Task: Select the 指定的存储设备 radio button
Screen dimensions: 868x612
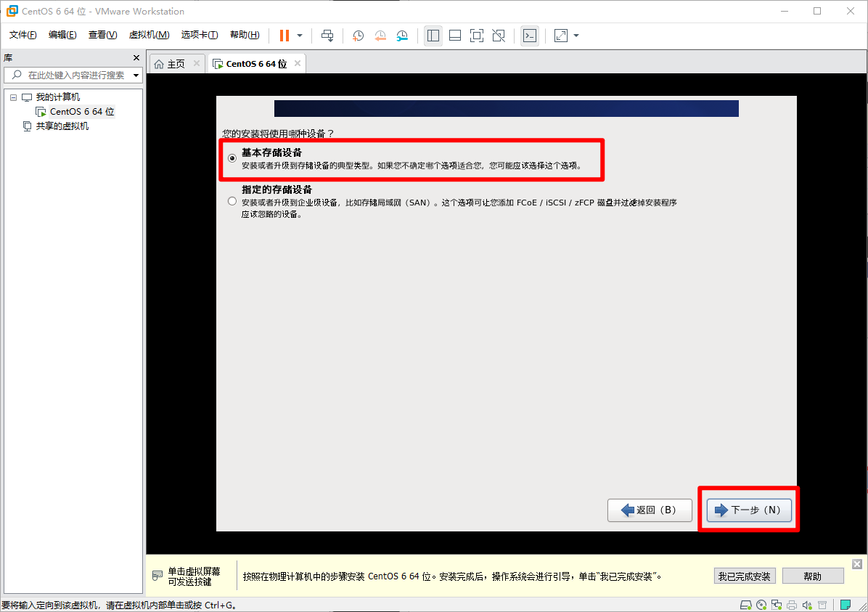Action: coord(232,202)
